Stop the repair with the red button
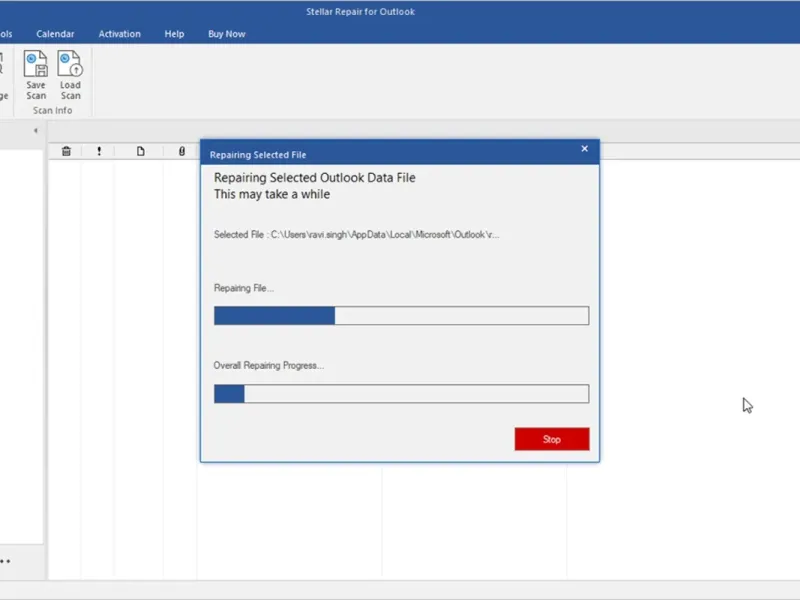This screenshot has width=800, height=600. (552, 439)
